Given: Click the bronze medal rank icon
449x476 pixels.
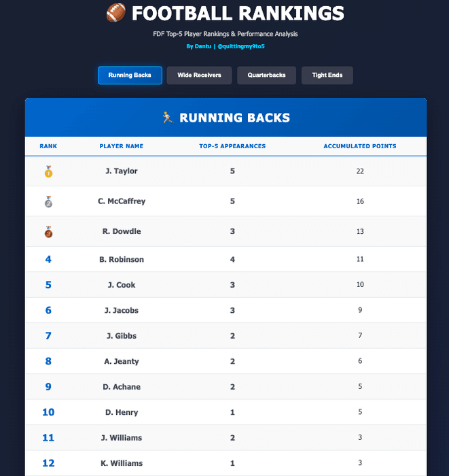Looking at the screenshot, I should point(48,233).
